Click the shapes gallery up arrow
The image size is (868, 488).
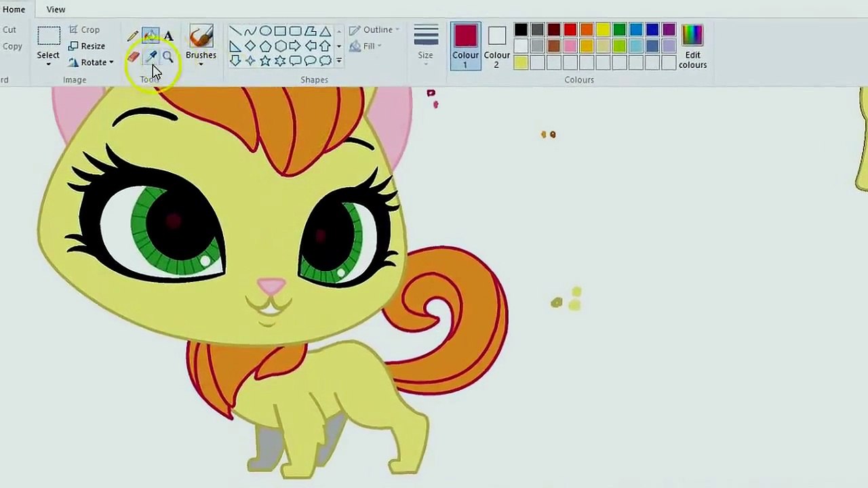click(339, 31)
